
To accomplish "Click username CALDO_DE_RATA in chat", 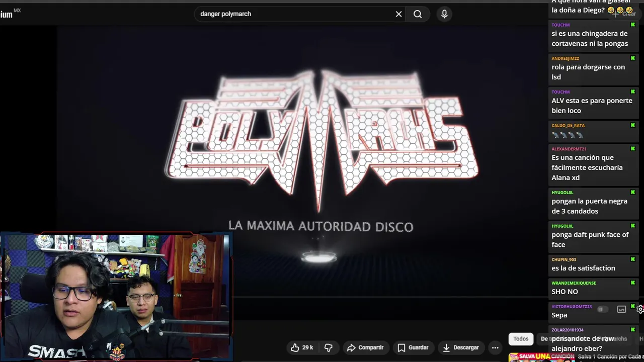I will 568,125.
